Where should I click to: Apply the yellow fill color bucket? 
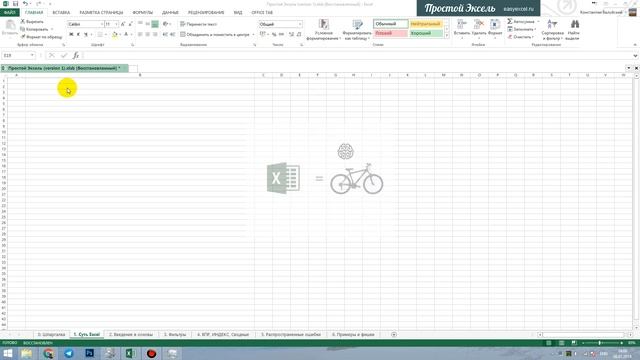114,35
